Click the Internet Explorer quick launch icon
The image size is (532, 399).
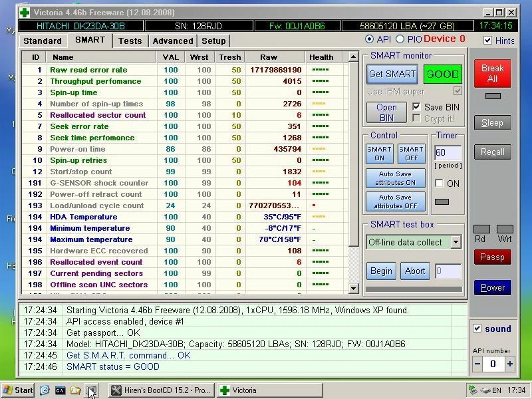pyautogui.click(x=45, y=390)
